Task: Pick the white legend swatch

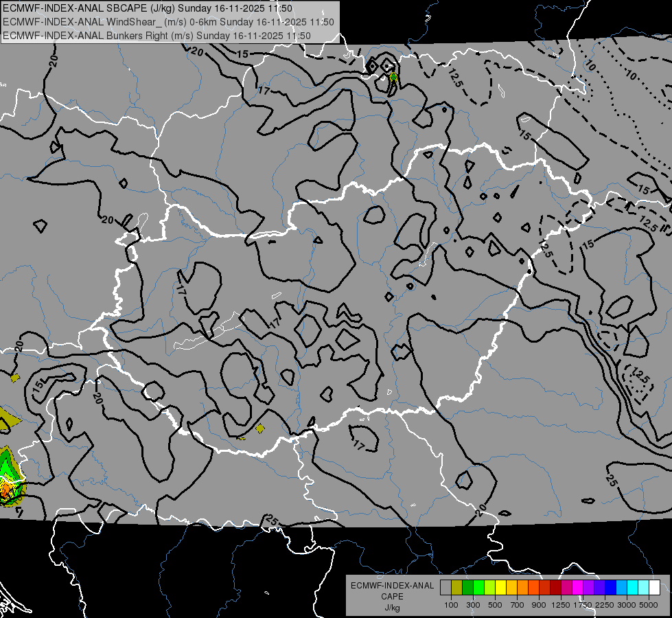Action: point(654,588)
